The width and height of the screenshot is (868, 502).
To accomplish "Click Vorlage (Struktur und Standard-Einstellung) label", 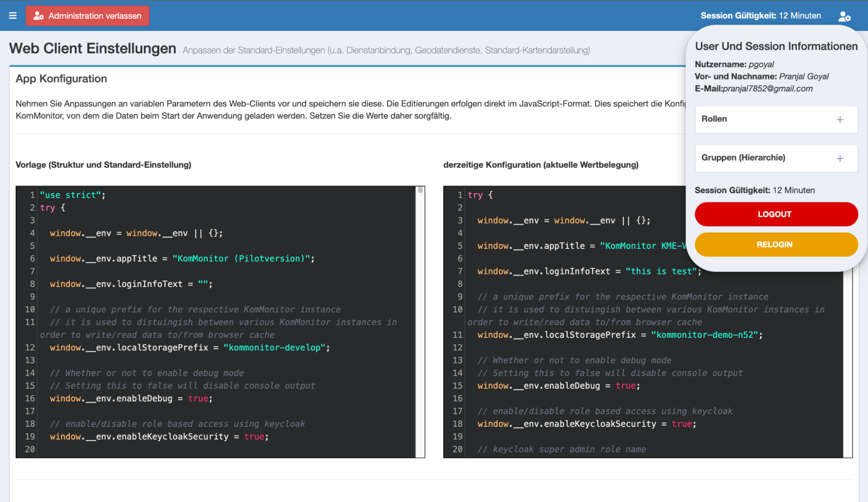I will coord(103,165).
